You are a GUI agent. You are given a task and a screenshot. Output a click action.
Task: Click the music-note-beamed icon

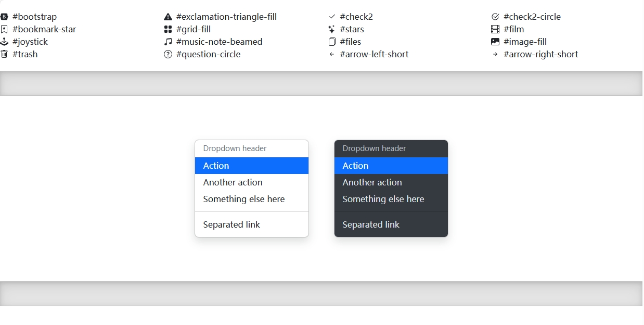click(168, 42)
